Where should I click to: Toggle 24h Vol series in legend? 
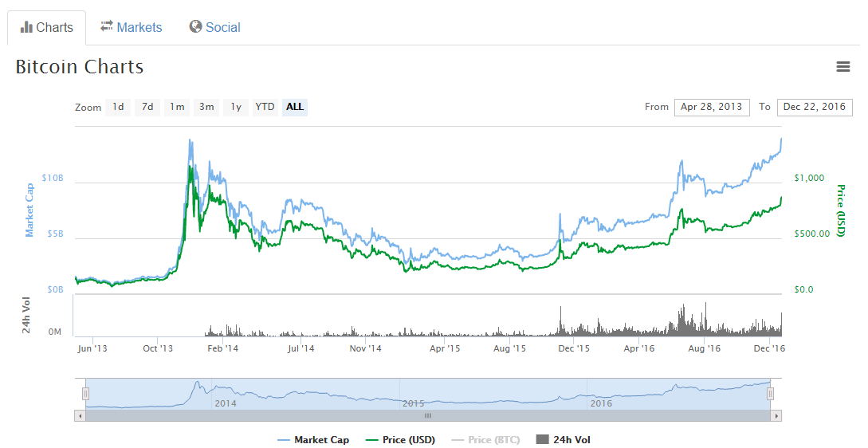[564, 440]
